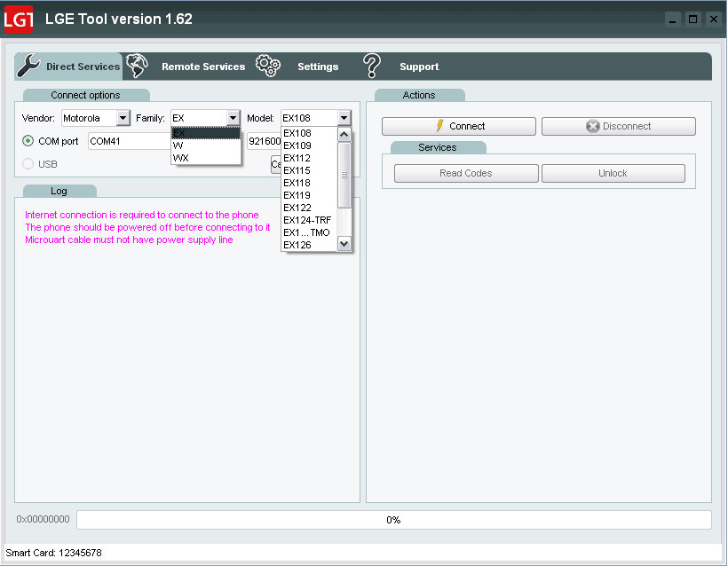Click the 0x00000000 address text
Viewport: 728px width, 566px height.
coord(43,519)
